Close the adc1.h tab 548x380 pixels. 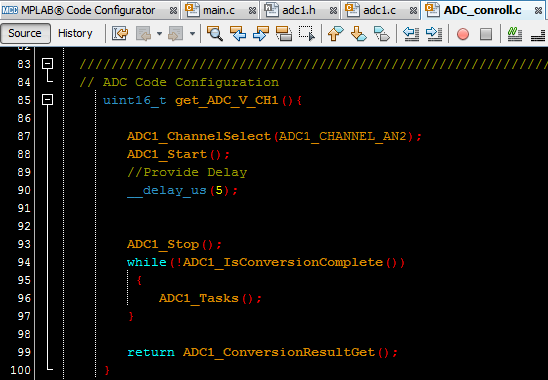333,11
